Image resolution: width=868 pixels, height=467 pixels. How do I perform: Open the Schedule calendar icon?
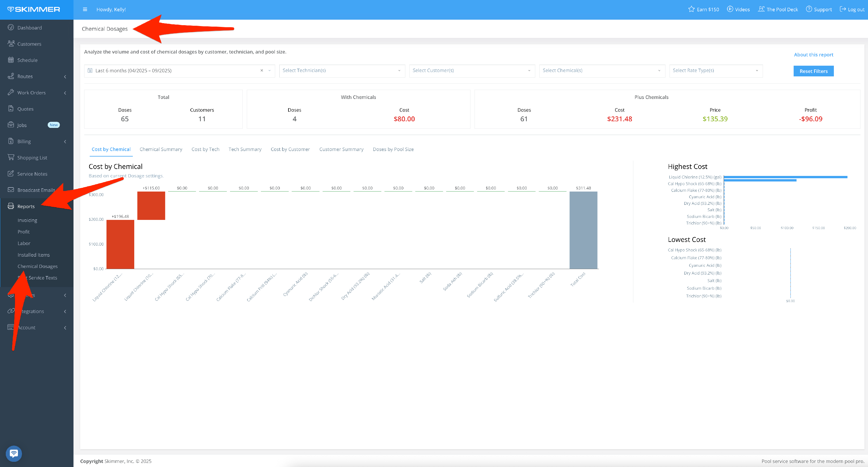click(11, 60)
